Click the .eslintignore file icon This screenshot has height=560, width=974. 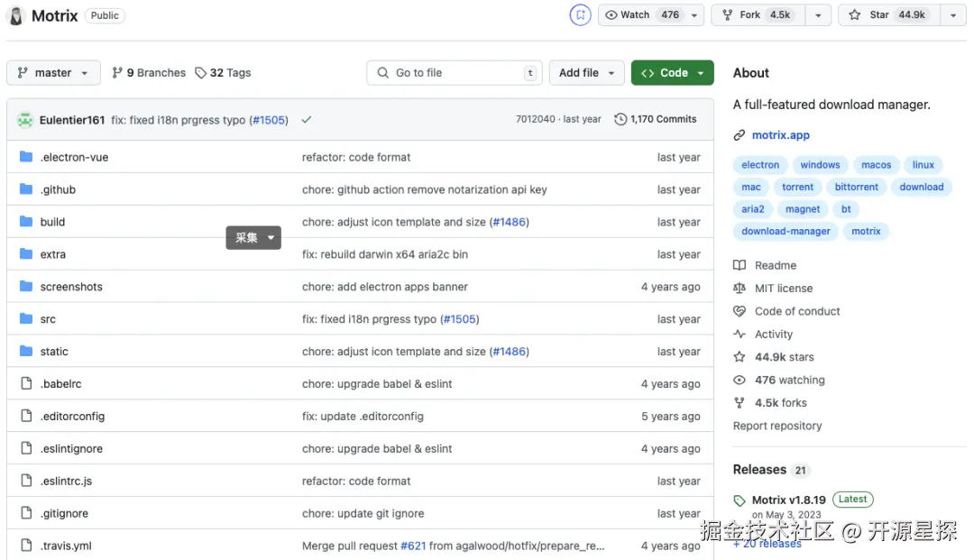(x=26, y=447)
